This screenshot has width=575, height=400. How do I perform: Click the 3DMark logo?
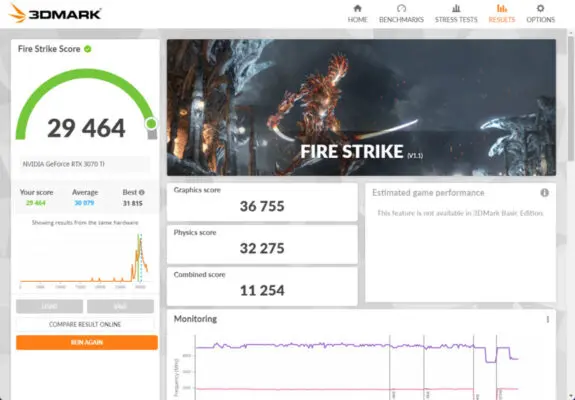(55, 14)
